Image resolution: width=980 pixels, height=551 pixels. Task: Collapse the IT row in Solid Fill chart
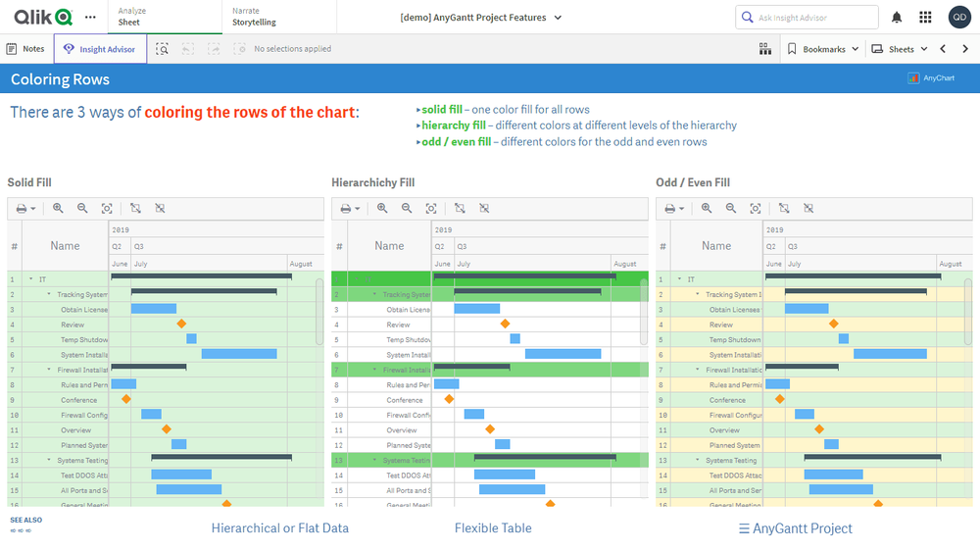[x=30, y=279]
